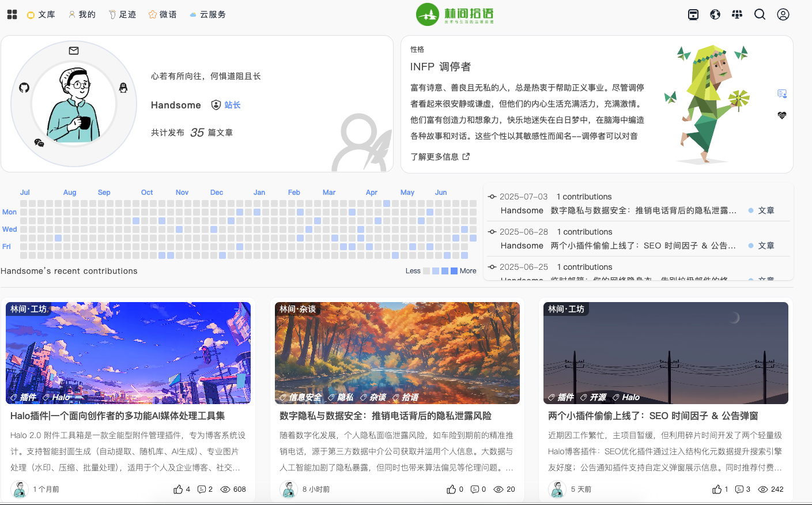812x505 pixels.
Task: Open the anime city cover image of Halo插件 post
Action: (128, 353)
